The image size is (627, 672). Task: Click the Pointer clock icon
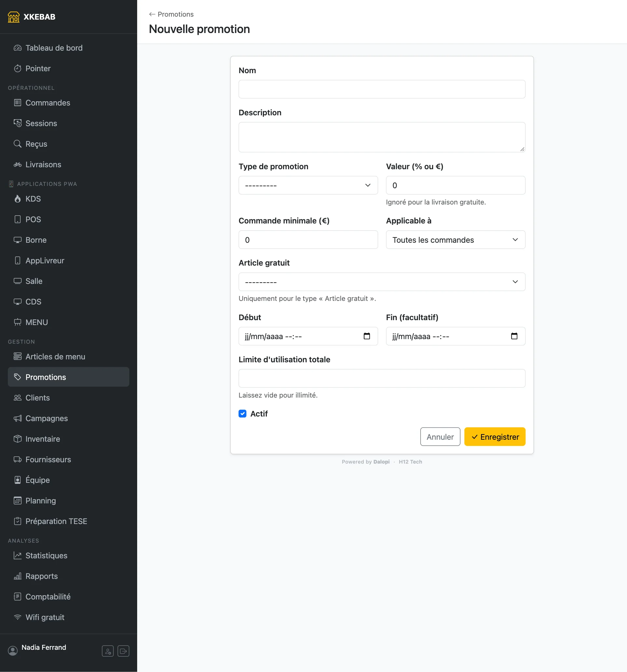(x=18, y=69)
